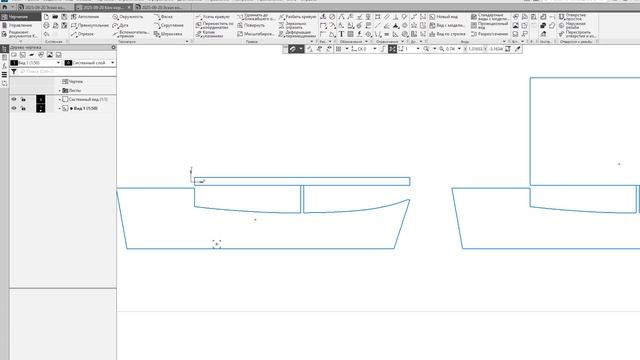The image size is (640, 360).
Task: Expand the Листы tree node
Action: click(60, 91)
